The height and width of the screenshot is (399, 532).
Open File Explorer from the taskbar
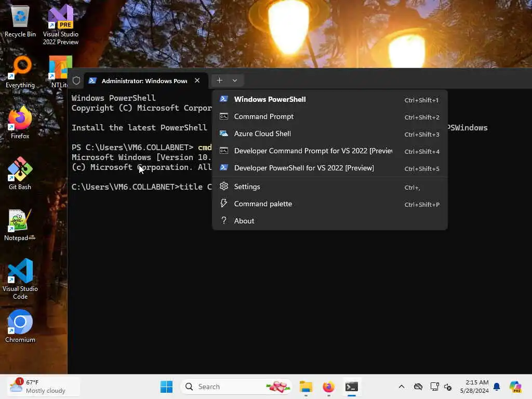[305, 387]
